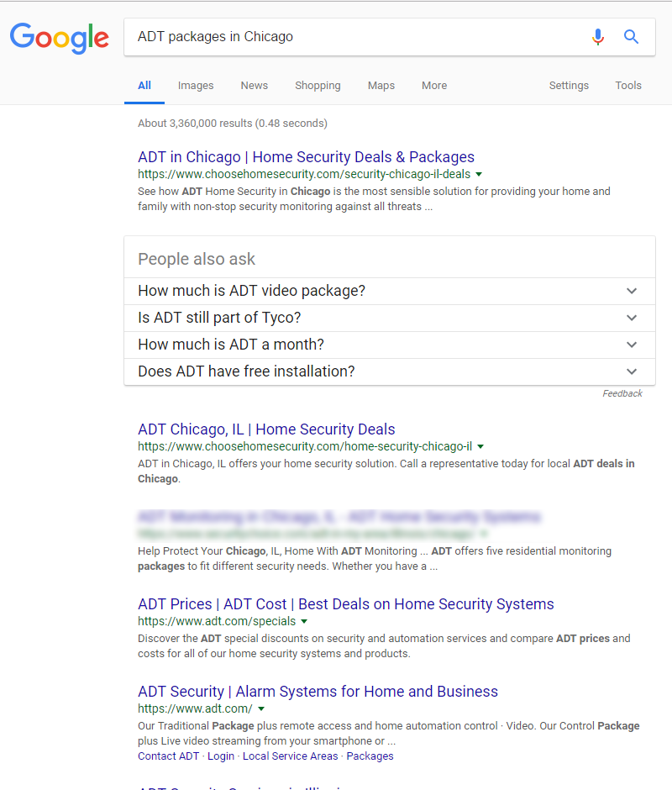Open the dropdown arrow beside the first result URL
Screen dimensions: 672x790
tap(478, 174)
